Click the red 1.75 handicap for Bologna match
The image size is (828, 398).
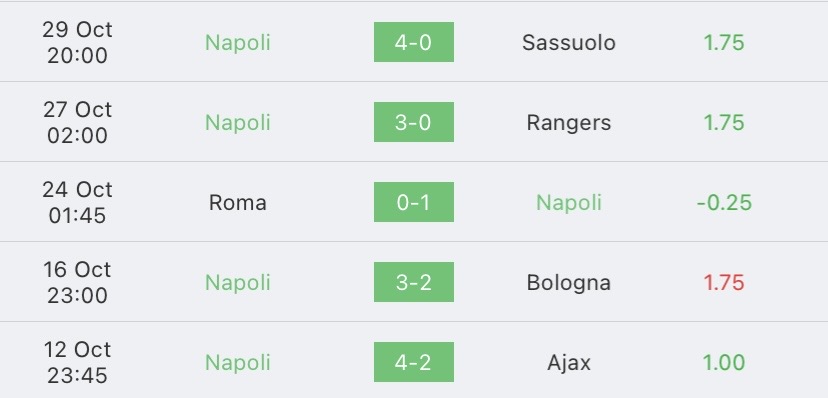[724, 282]
